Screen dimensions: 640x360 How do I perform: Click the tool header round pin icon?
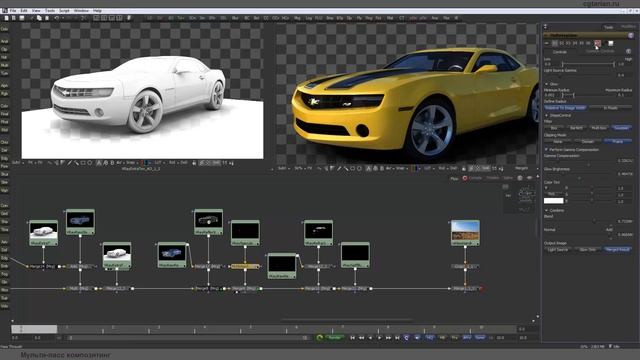(631, 36)
